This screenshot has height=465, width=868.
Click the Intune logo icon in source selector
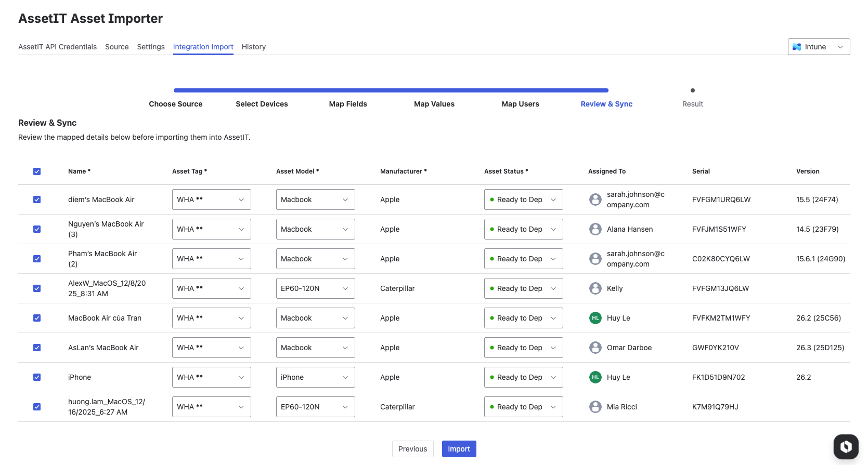coord(797,47)
